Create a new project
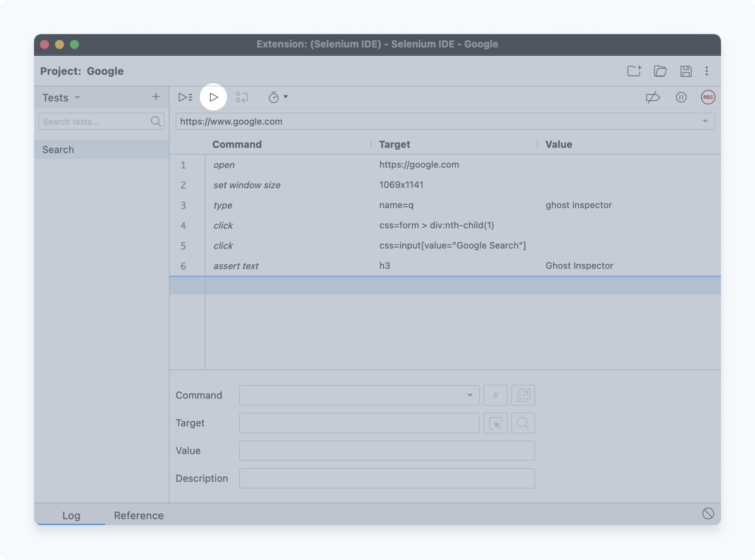755x560 pixels. tap(634, 71)
